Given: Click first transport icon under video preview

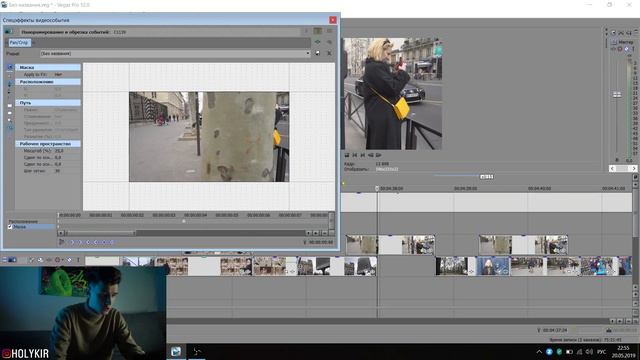Looking at the screenshot, I should pyautogui.click(x=347, y=155).
